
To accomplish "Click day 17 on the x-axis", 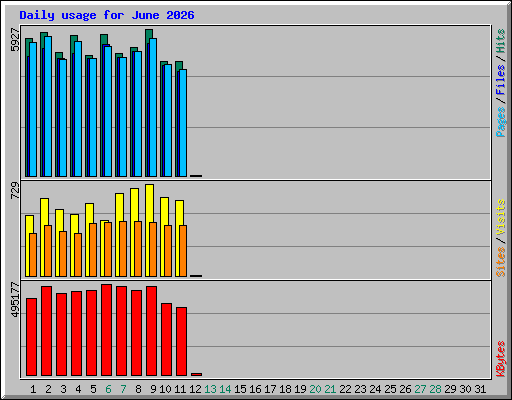I will click(270, 389).
